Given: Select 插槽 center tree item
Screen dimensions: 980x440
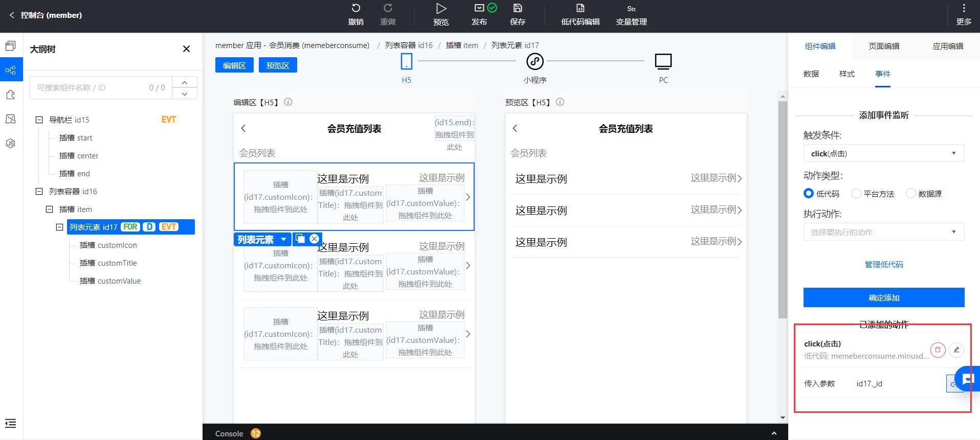Looking at the screenshot, I should [x=79, y=155].
